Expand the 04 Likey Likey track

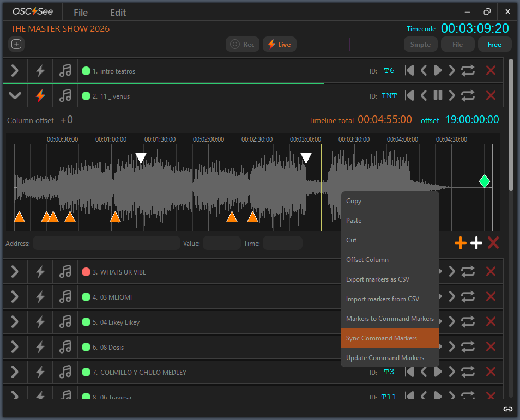point(15,322)
